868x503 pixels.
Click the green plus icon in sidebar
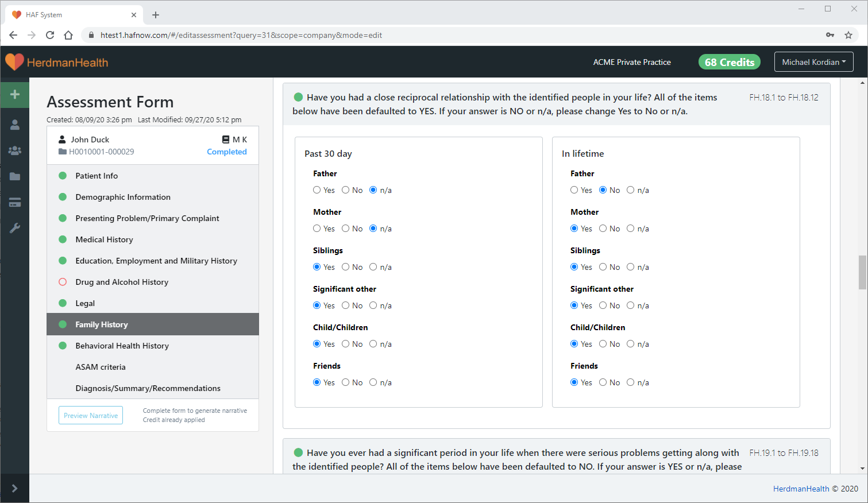pos(15,94)
